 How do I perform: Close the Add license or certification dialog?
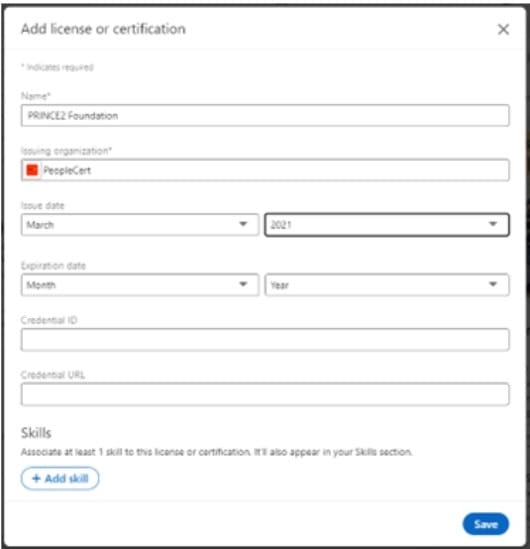coord(503,29)
